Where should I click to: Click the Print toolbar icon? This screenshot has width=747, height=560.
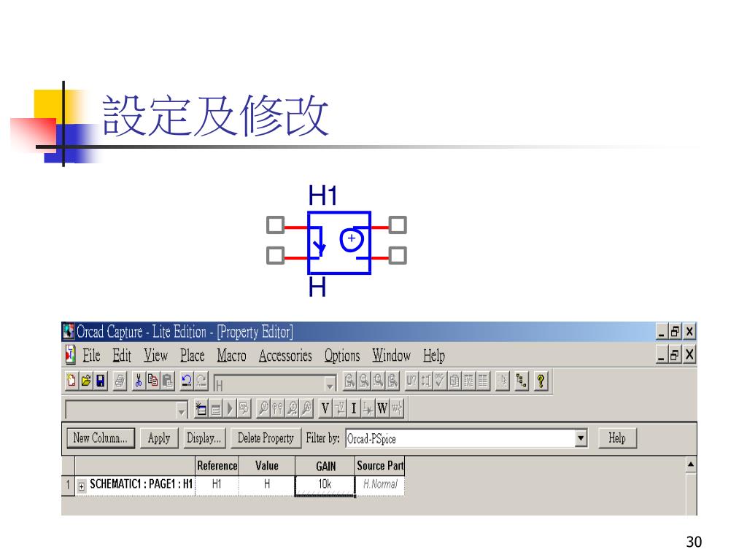coord(120,381)
